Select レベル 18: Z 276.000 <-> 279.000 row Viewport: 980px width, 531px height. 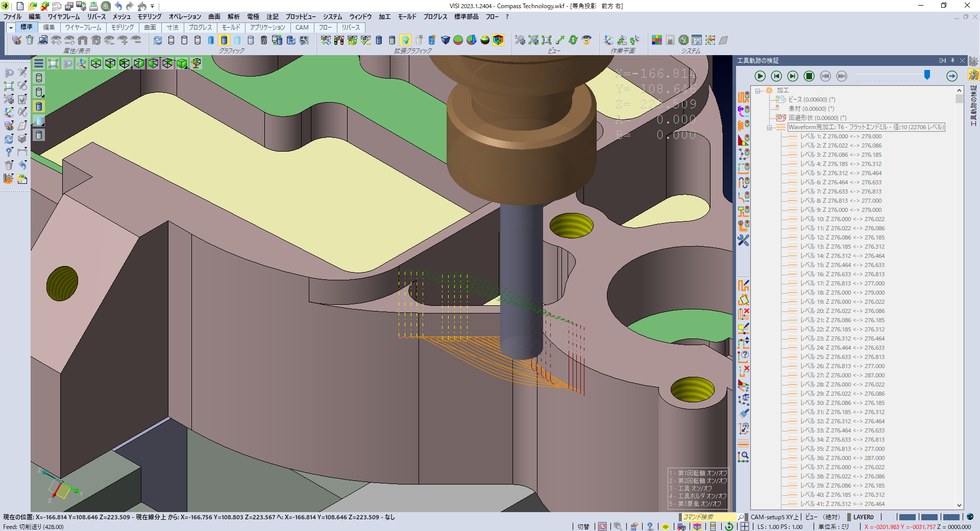pos(842,293)
